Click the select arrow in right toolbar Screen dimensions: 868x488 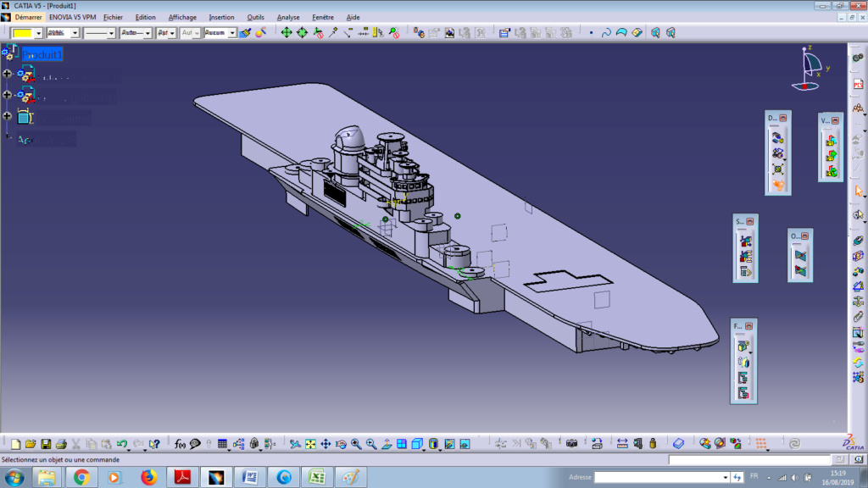point(859,191)
